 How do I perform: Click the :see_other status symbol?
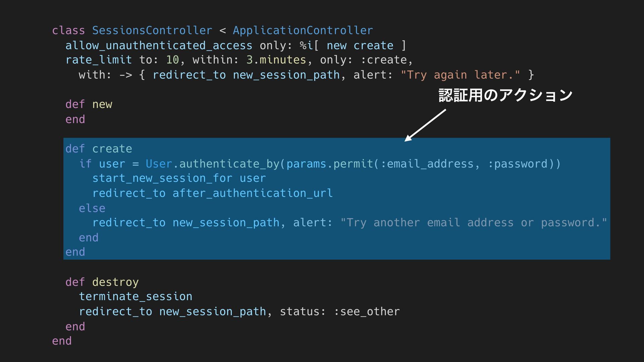[367, 312]
